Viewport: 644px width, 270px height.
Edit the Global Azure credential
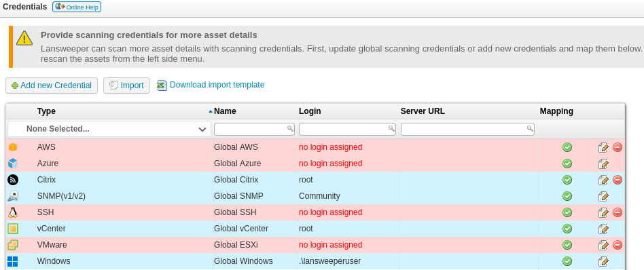(603, 163)
